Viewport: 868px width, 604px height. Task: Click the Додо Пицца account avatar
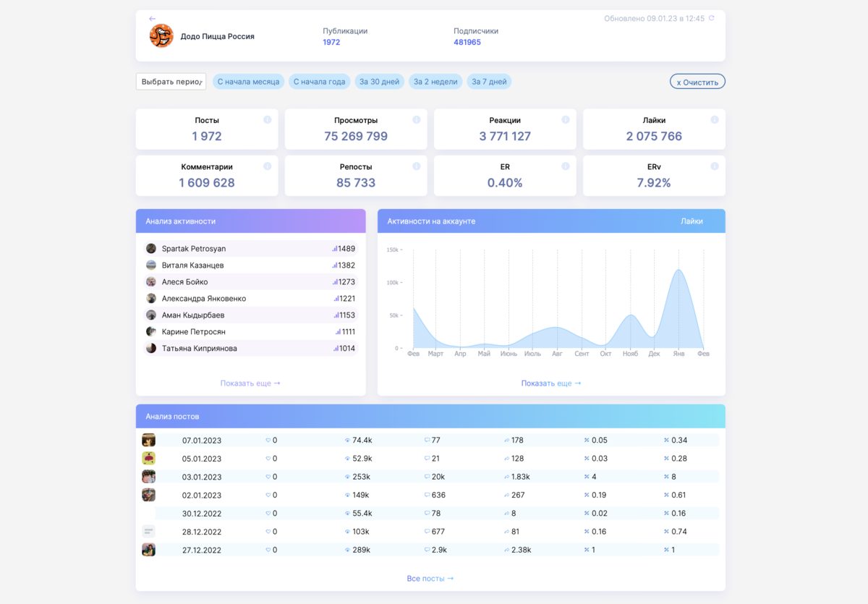coord(161,35)
